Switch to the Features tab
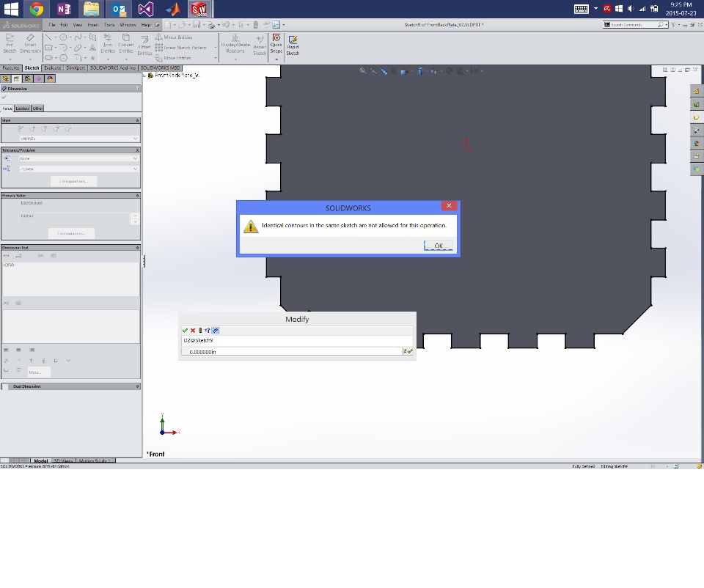The width and height of the screenshot is (704, 588). coord(11,67)
